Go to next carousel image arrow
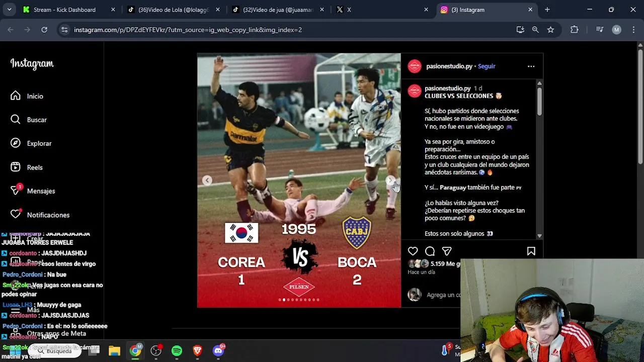This screenshot has width=644, height=362. 390,180
